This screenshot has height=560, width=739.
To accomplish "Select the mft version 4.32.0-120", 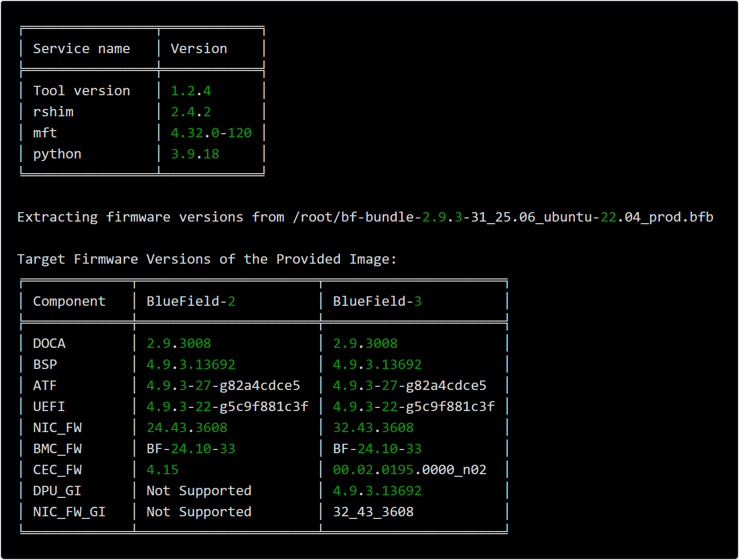I will (x=211, y=133).
